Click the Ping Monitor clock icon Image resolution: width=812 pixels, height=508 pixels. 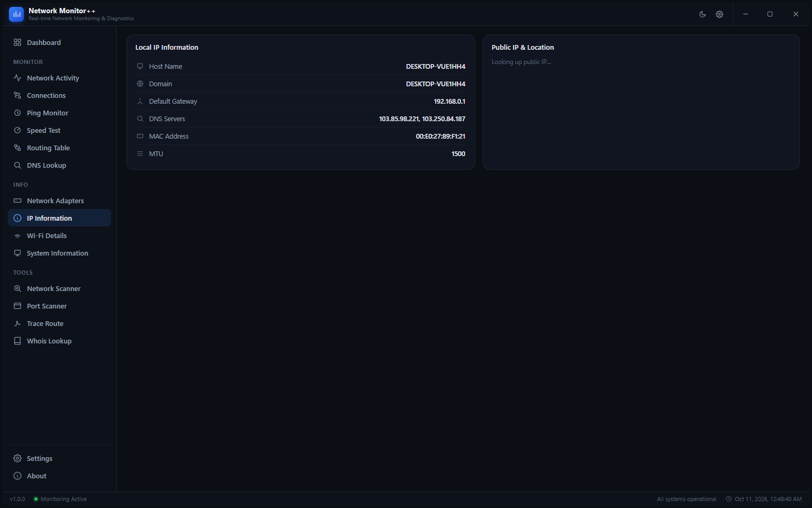point(17,113)
